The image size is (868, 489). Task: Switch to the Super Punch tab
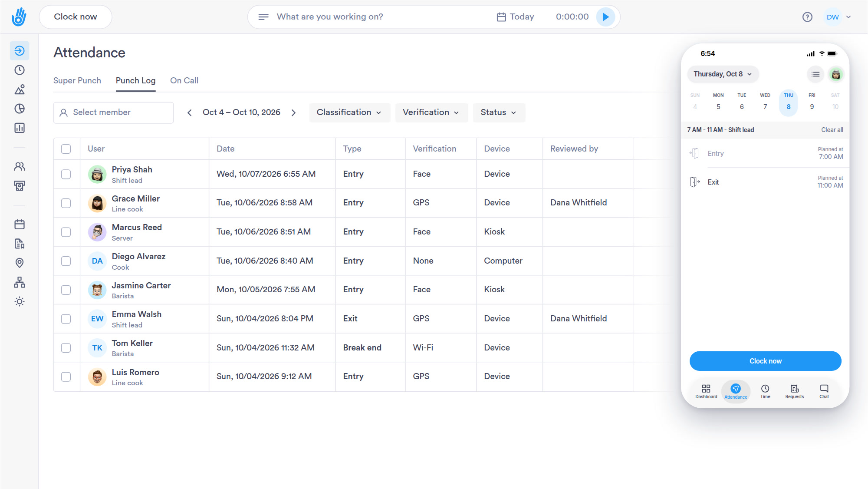coord(77,80)
